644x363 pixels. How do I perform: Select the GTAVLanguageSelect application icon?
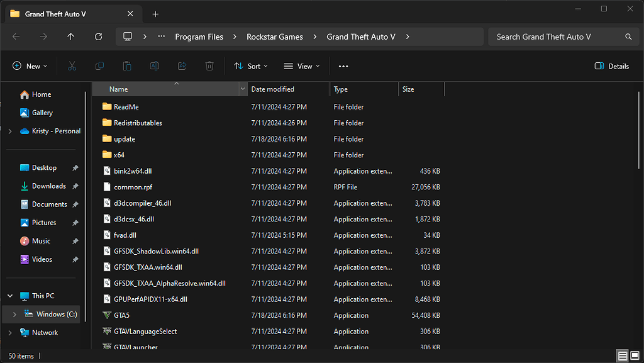click(107, 332)
